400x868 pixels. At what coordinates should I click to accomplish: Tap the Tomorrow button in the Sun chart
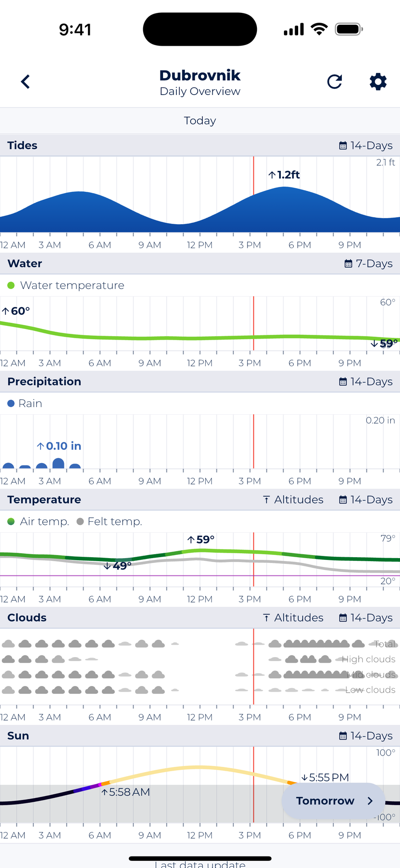pyautogui.click(x=332, y=801)
